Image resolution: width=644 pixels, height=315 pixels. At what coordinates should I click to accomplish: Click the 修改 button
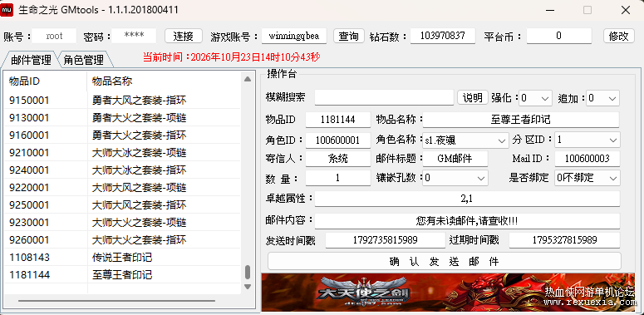[618, 36]
